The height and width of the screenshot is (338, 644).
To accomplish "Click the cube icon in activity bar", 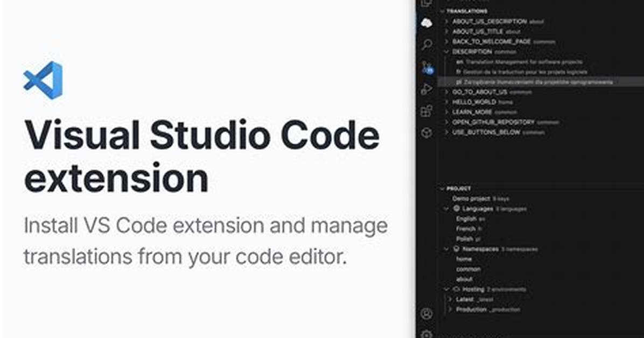I will (427, 132).
